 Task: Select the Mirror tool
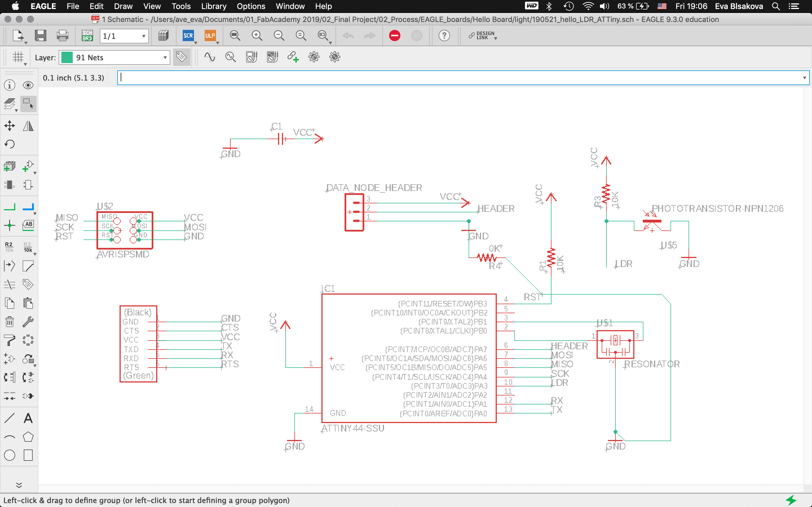click(x=28, y=126)
